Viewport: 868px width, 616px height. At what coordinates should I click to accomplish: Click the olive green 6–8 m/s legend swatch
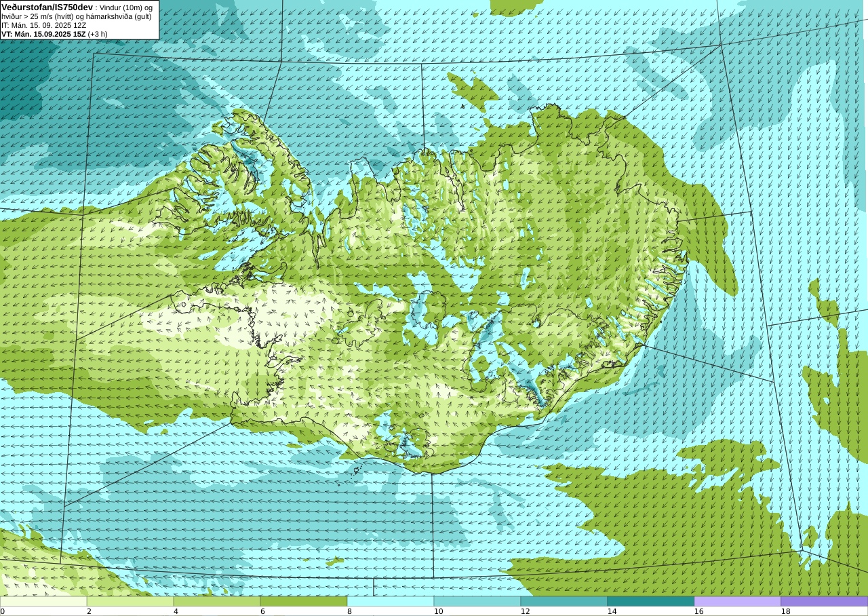304,601
